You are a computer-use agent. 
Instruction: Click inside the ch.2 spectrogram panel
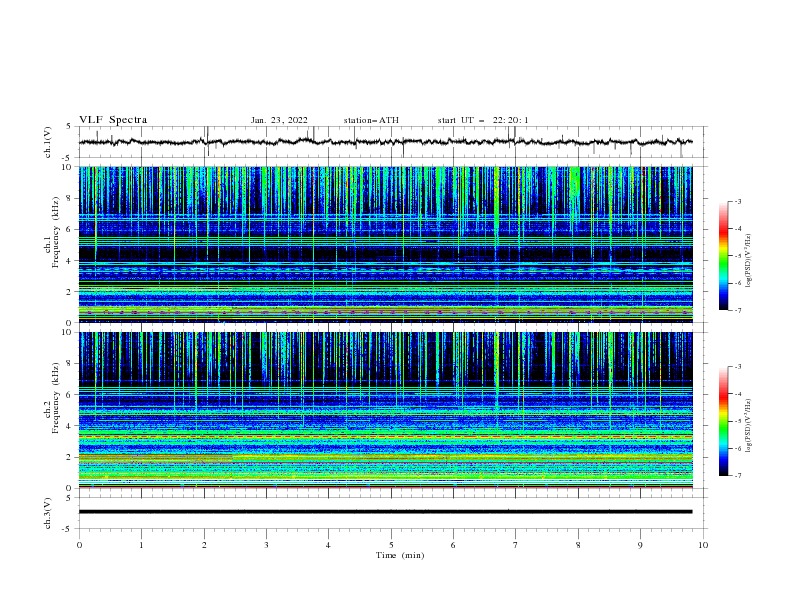click(x=385, y=410)
